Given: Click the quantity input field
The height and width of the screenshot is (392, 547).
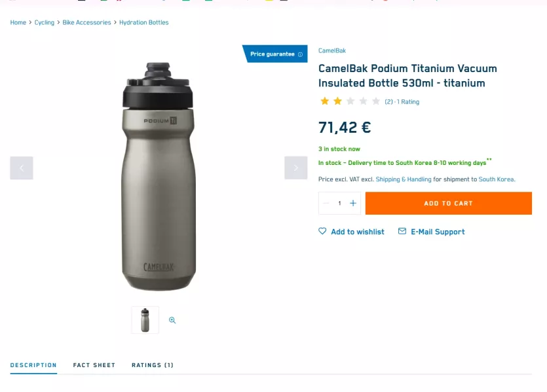Looking at the screenshot, I should tap(339, 203).
